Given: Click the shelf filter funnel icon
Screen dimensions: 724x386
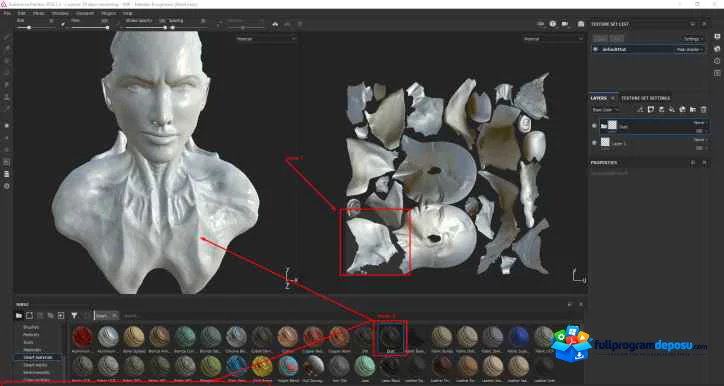Looking at the screenshot, I should [74, 315].
